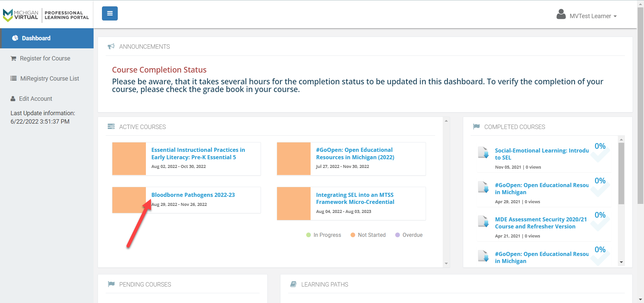Open the Dashboard menu item
Viewport: 644px width, 303px height.
click(47, 38)
